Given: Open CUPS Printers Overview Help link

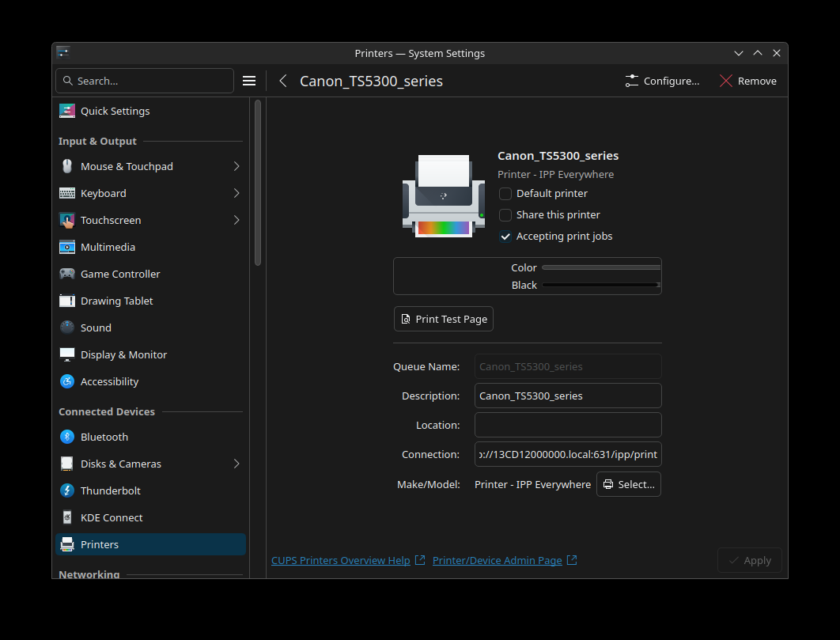Looking at the screenshot, I should 341,560.
